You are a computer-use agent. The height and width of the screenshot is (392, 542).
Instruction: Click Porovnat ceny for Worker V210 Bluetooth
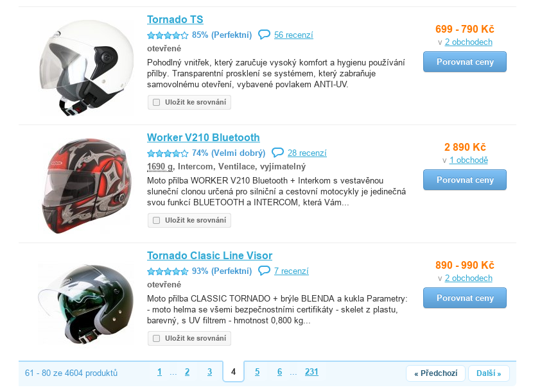pos(465,180)
